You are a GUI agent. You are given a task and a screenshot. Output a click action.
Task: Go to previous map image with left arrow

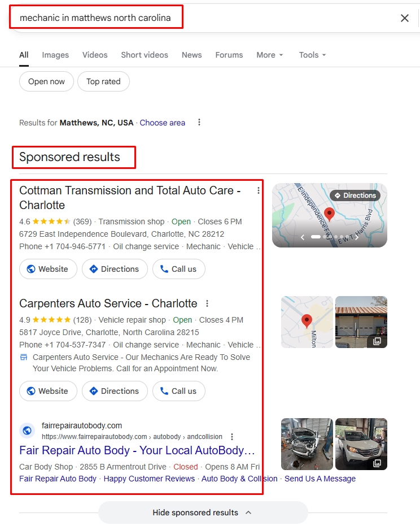303,237
